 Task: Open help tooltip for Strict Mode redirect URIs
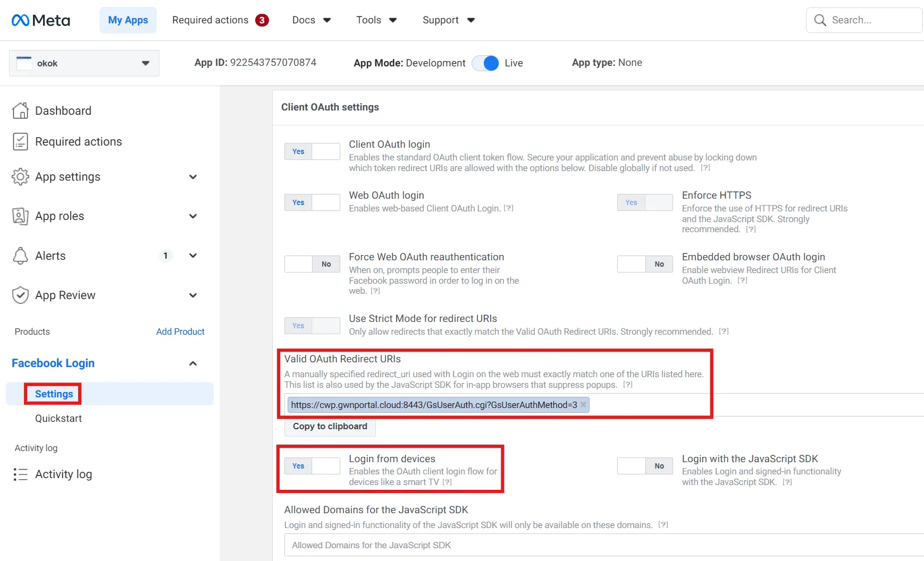(x=724, y=331)
